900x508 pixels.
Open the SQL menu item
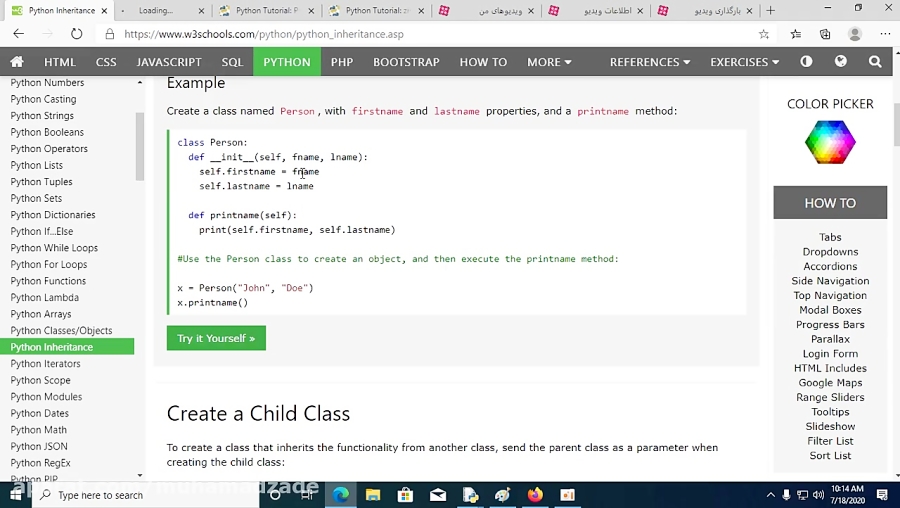[232, 61]
